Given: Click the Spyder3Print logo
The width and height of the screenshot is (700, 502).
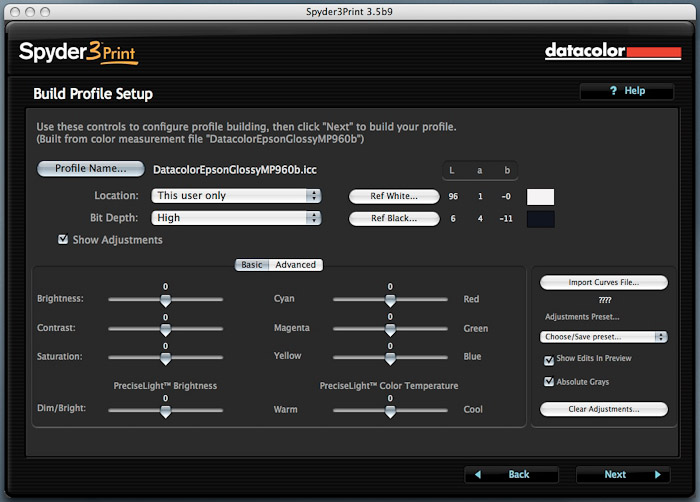Looking at the screenshot, I should pos(77,52).
